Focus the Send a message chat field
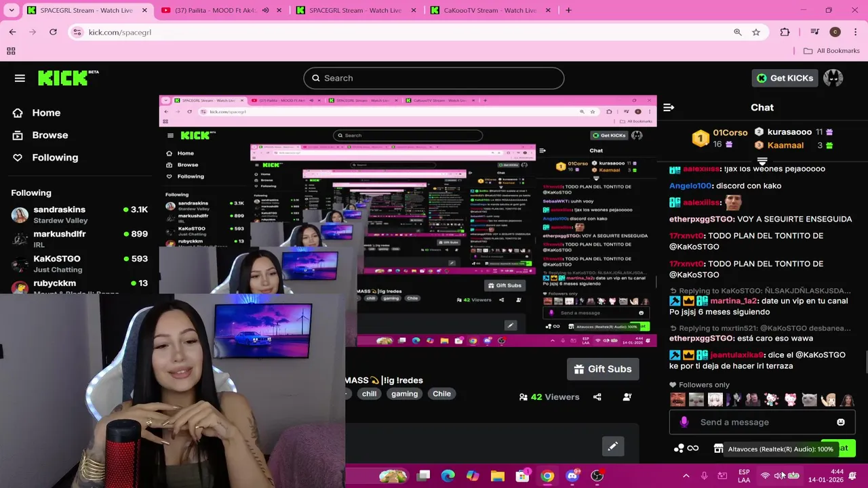This screenshot has height=488, width=868. (762, 422)
